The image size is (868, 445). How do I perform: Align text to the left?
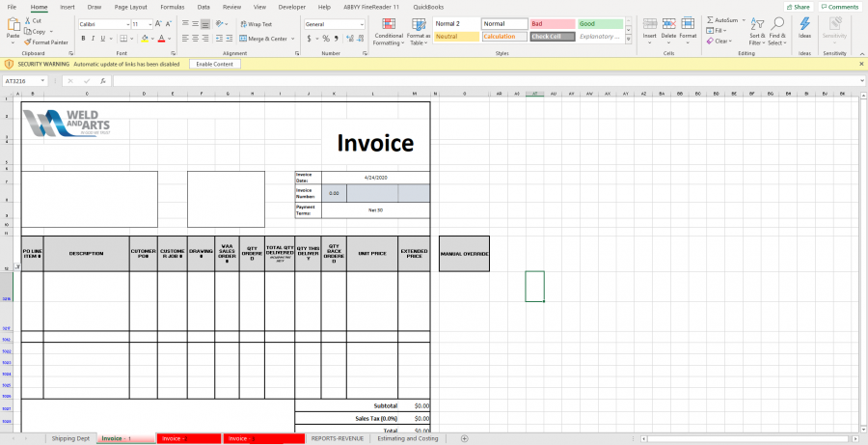tap(185, 39)
